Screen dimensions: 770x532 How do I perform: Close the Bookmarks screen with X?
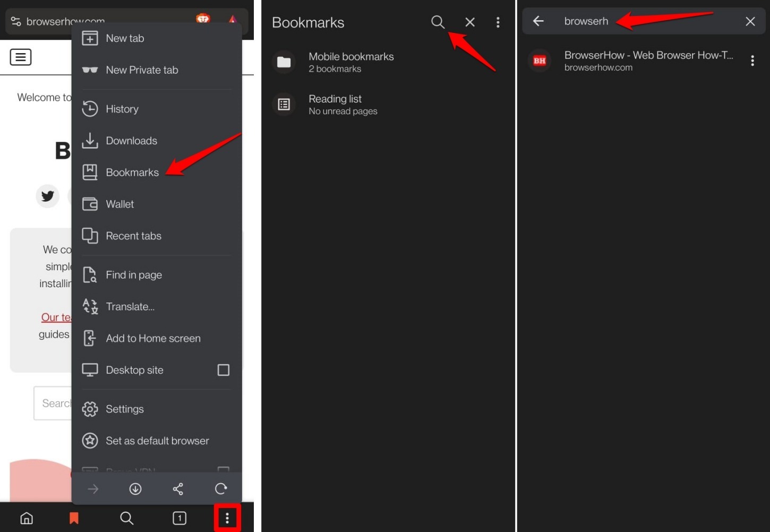tap(470, 22)
